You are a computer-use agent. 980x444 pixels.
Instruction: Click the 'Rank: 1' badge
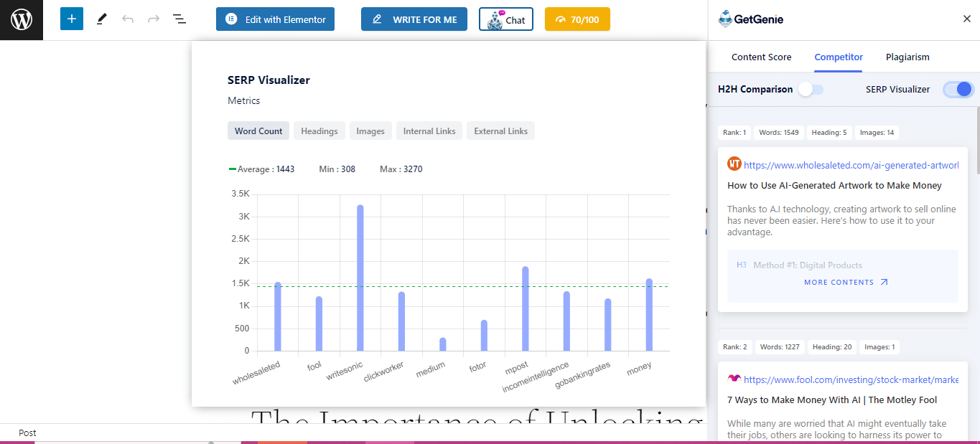[734, 133]
